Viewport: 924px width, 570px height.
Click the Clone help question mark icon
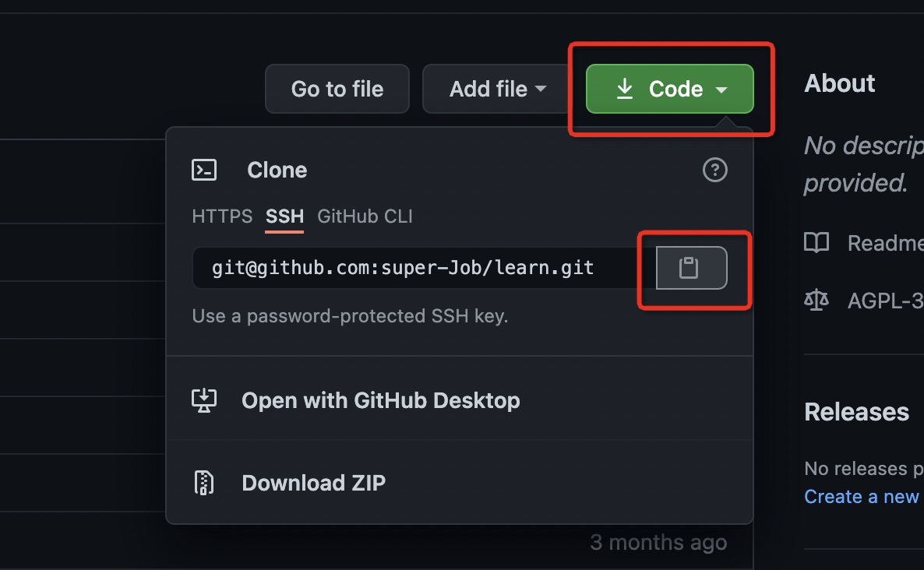(714, 171)
